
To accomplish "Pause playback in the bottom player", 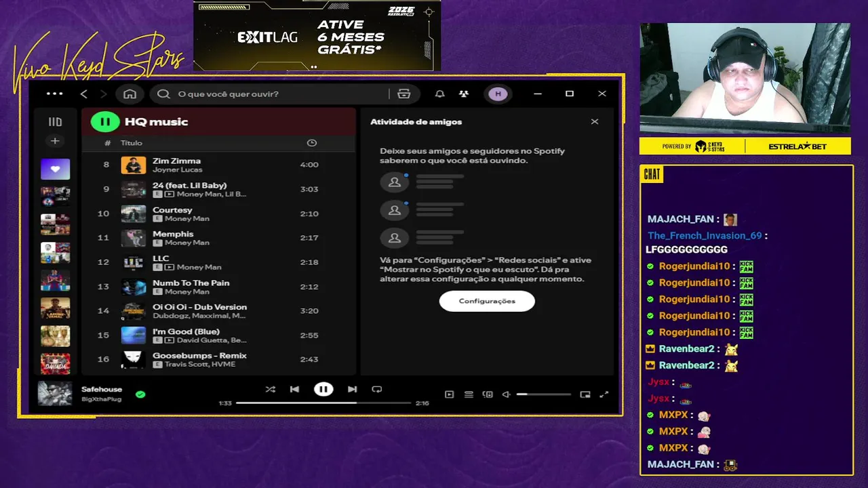I will (323, 389).
